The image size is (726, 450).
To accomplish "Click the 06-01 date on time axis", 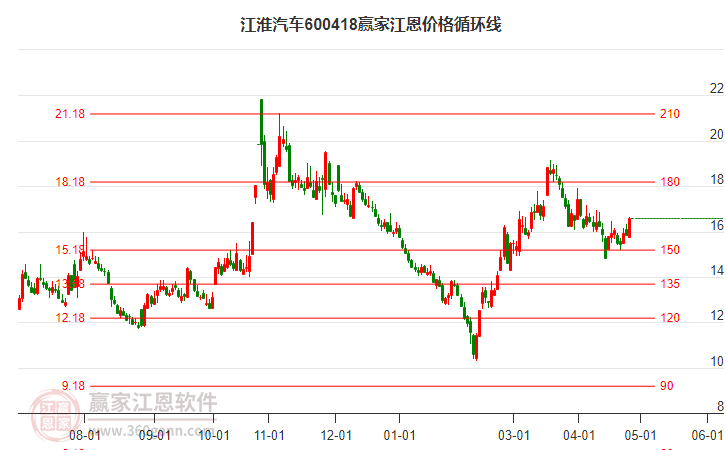I will 707,435.
